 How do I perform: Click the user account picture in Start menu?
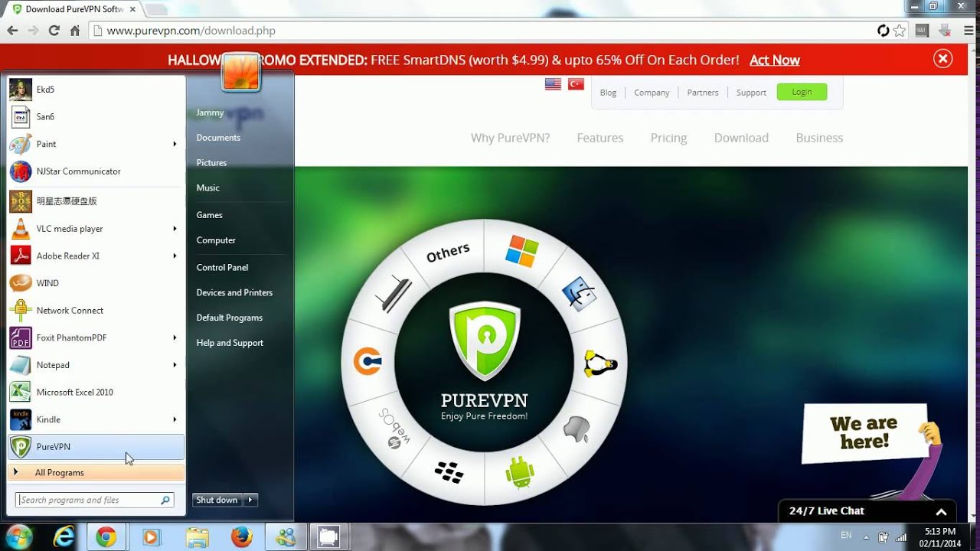pyautogui.click(x=241, y=71)
